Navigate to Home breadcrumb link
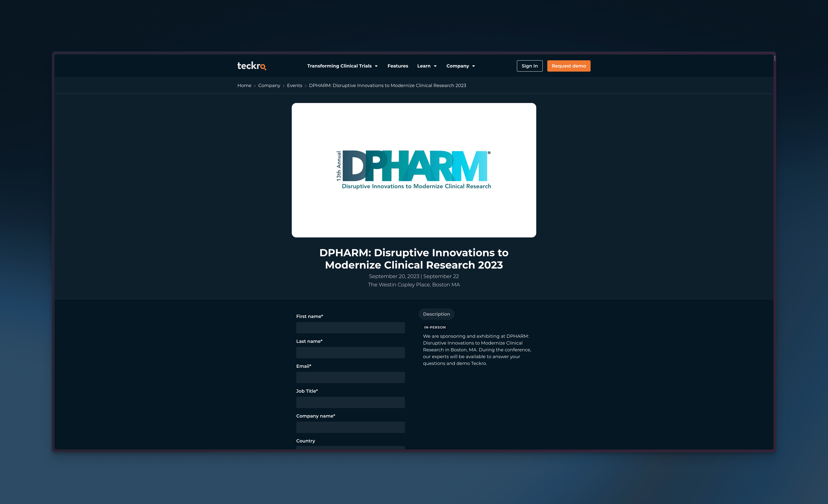The image size is (828, 504). click(244, 85)
